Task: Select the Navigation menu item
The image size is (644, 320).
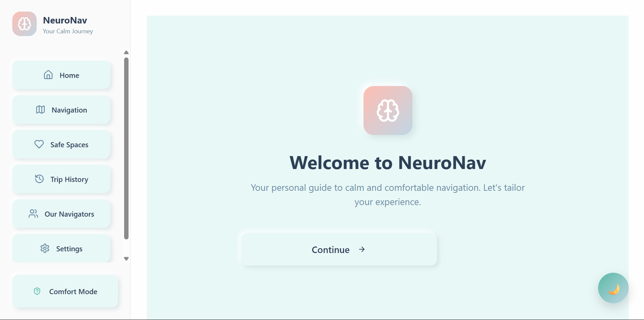Action: point(62,110)
